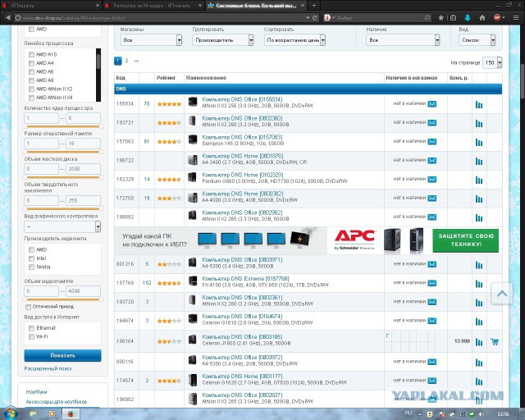Click notify envelope icon for item 193720
This screenshot has width=525, height=420.
432,302
